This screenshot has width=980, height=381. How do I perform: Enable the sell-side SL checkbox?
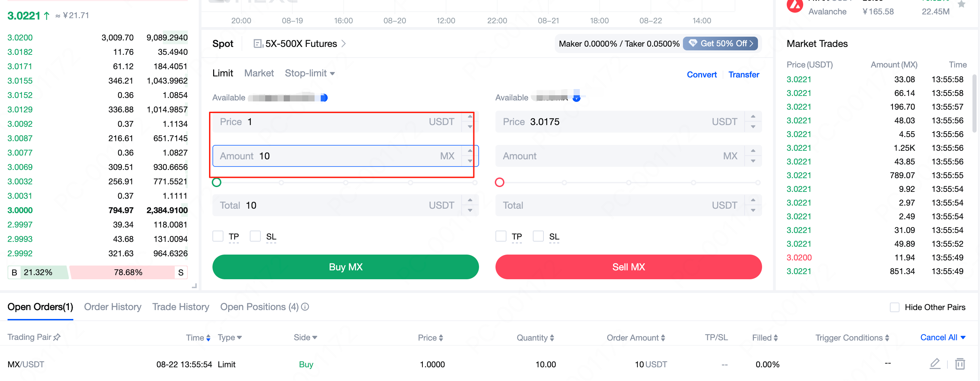(x=538, y=236)
